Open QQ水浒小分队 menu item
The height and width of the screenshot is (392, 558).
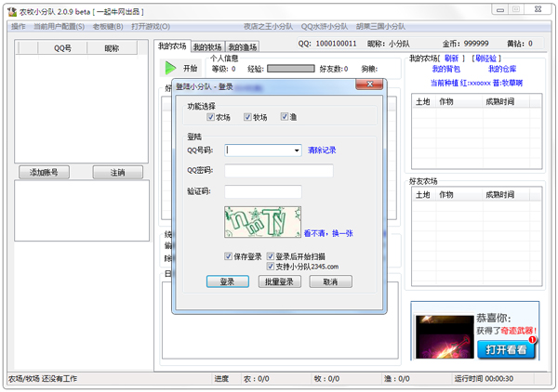click(x=325, y=27)
